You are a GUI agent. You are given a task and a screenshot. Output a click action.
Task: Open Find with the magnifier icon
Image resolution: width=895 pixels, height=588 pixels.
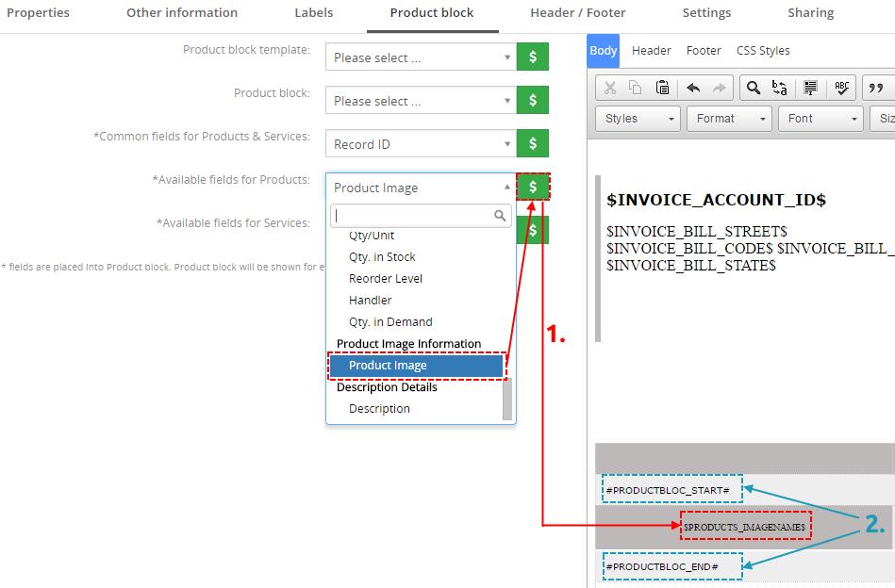tap(753, 88)
